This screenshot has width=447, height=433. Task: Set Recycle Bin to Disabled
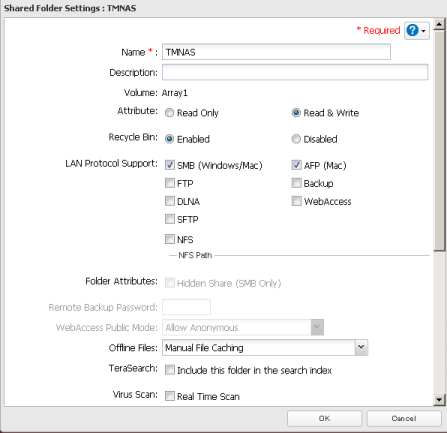(x=296, y=139)
